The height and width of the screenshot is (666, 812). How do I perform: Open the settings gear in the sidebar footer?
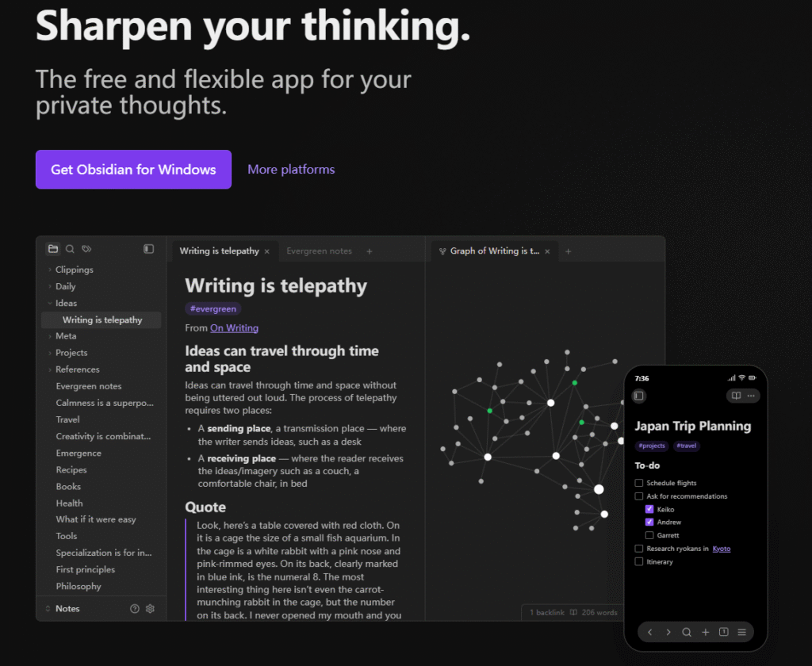coord(150,608)
